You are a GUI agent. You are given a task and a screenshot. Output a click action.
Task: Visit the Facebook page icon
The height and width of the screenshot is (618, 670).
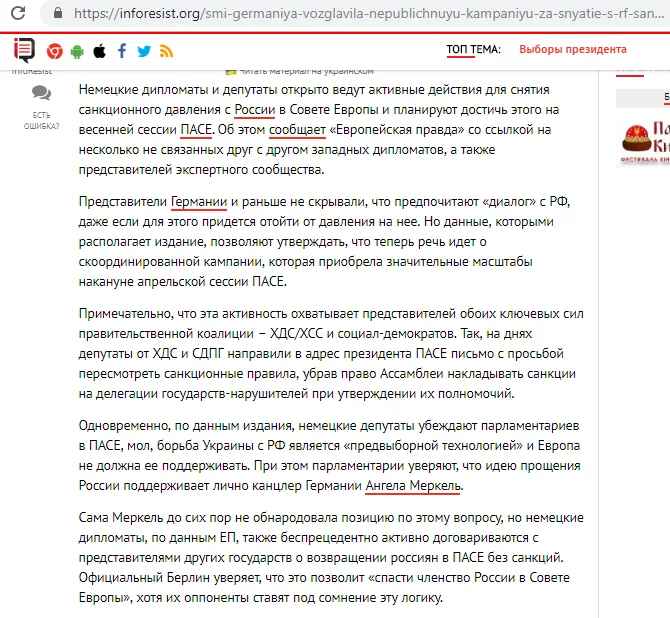pos(122,51)
